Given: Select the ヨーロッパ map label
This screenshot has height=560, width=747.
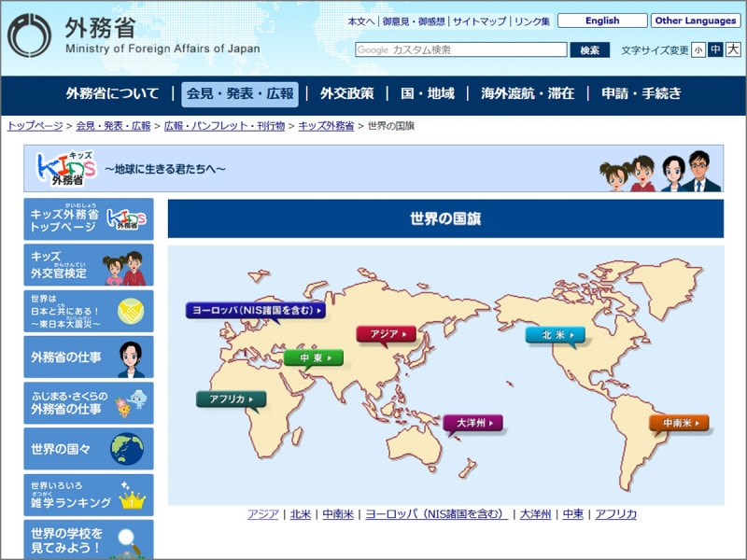Looking at the screenshot, I should click(x=255, y=310).
